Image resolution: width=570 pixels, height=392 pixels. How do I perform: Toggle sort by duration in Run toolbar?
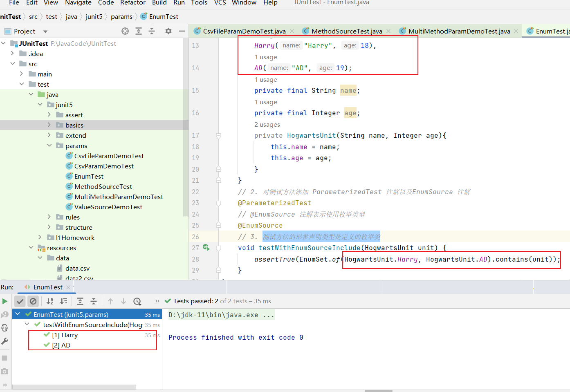pos(64,301)
